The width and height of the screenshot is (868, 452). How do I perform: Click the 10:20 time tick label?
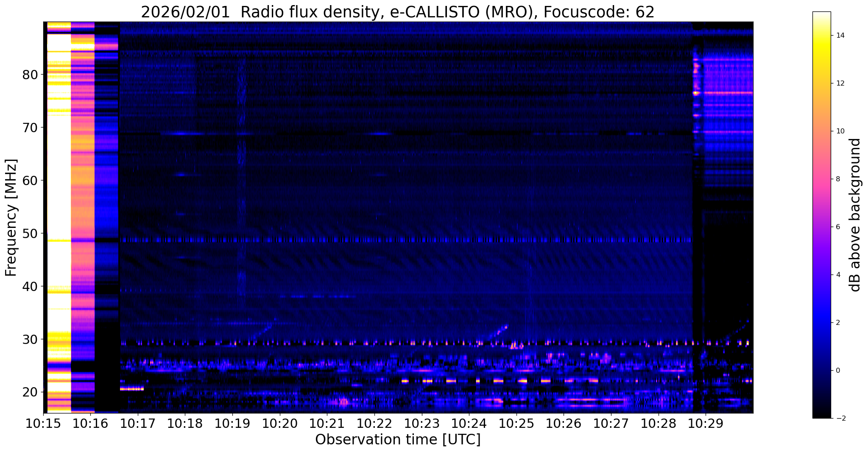point(280,424)
